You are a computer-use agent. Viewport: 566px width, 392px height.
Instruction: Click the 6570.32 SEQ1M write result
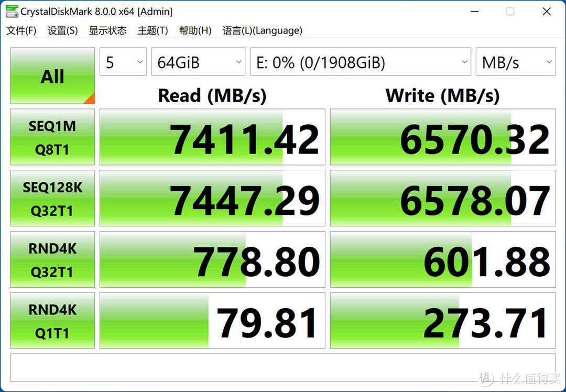pyautogui.click(x=443, y=137)
